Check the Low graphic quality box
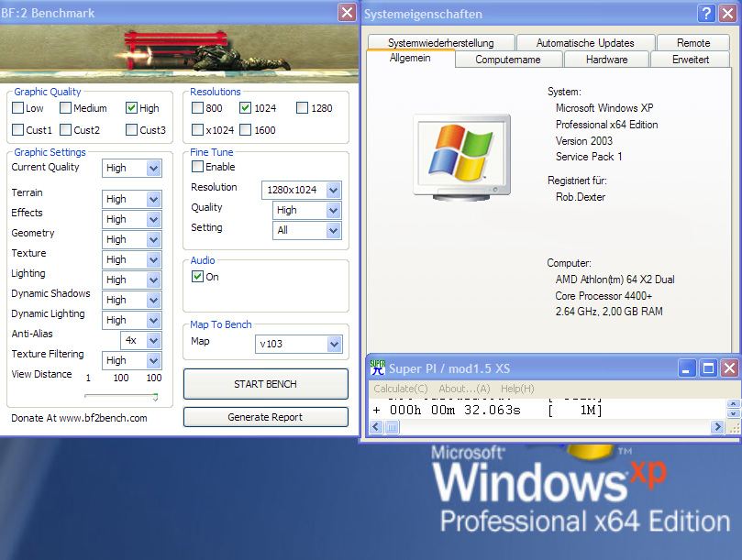Image resolution: width=742 pixels, height=560 pixels. tap(18, 108)
